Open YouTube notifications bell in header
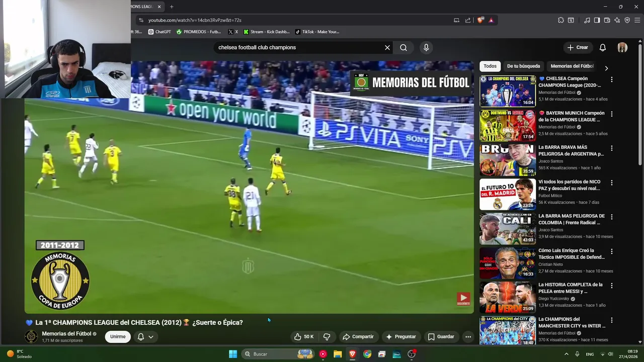 602,47
